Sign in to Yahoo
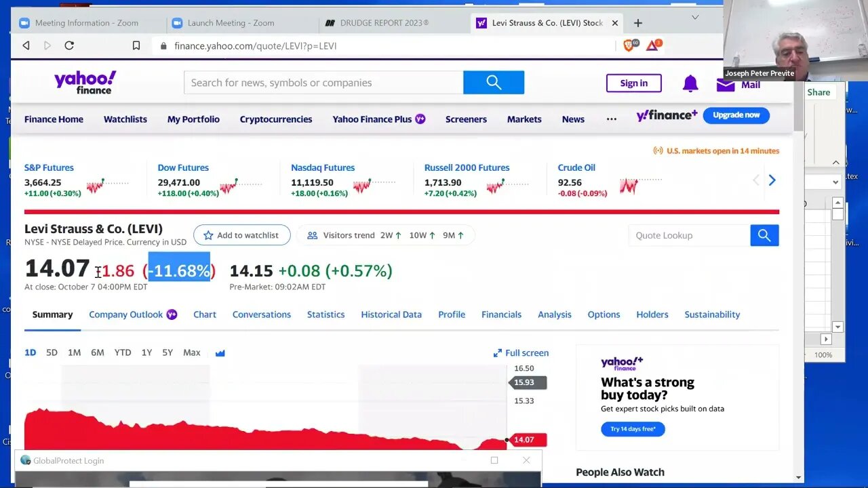868x488 pixels. [x=634, y=83]
